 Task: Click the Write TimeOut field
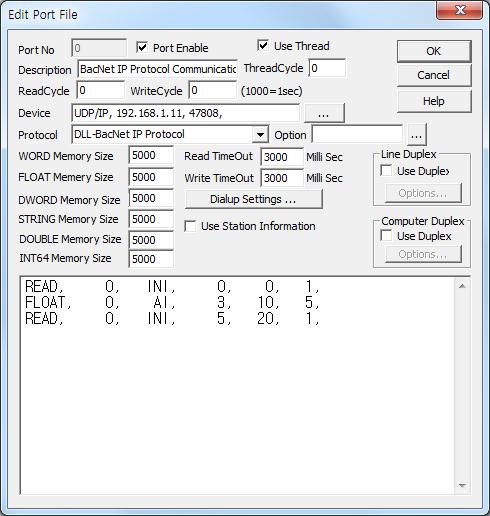(282, 178)
